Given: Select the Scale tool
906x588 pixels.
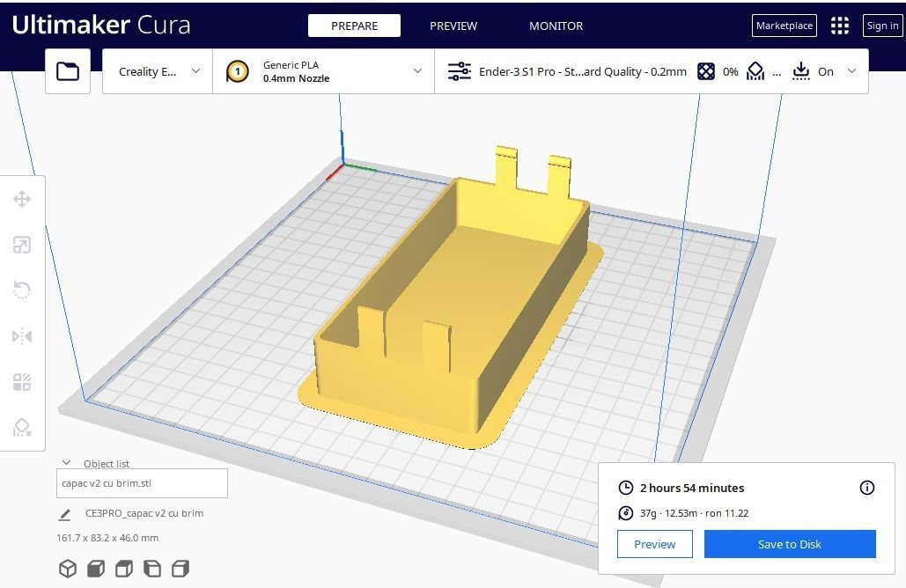Looking at the screenshot, I should coord(22,245).
